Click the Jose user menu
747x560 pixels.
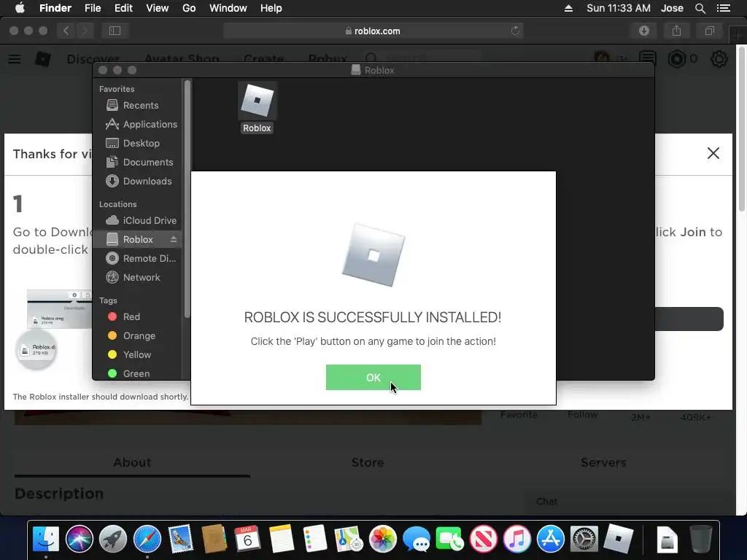click(x=672, y=8)
